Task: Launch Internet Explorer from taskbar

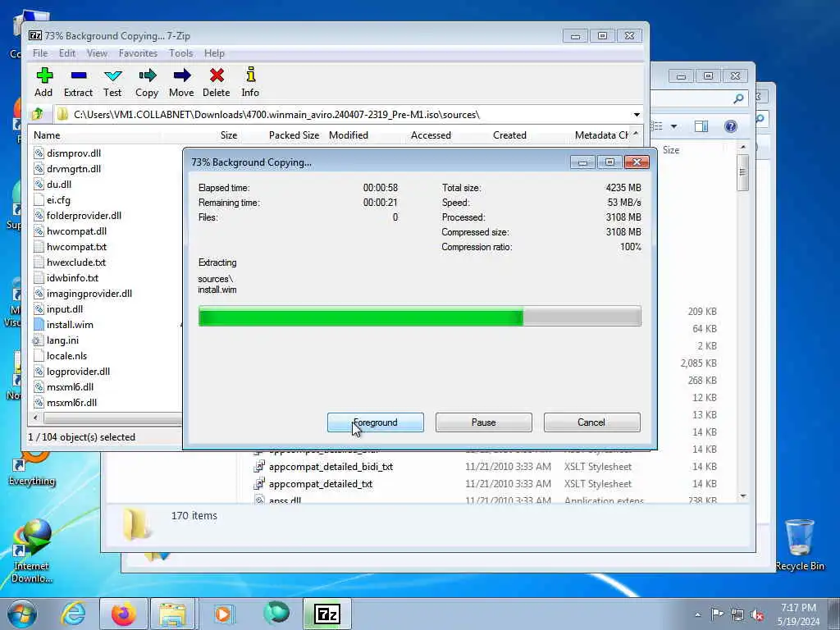Action: [73, 614]
